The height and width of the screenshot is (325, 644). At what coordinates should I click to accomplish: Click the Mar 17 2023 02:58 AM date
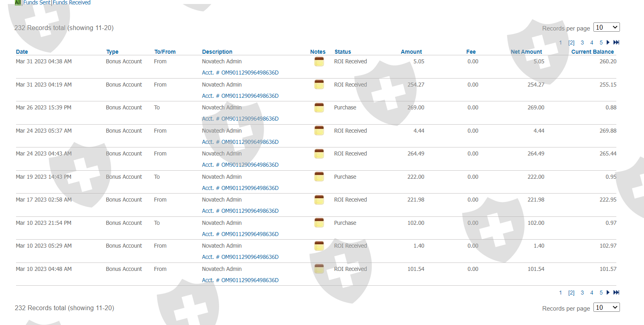pyautogui.click(x=44, y=200)
